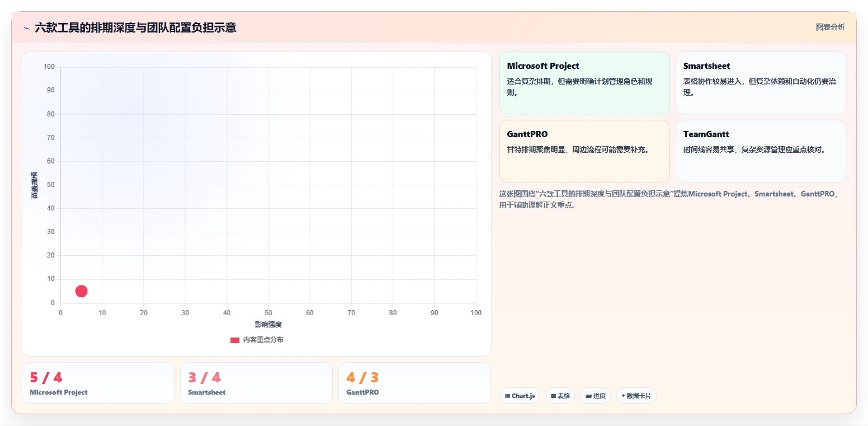Viewport: 868px width, 426px height.
Task: Click text 时间线容易共享，复杂资源管理应重点核对
Action: 754,149
